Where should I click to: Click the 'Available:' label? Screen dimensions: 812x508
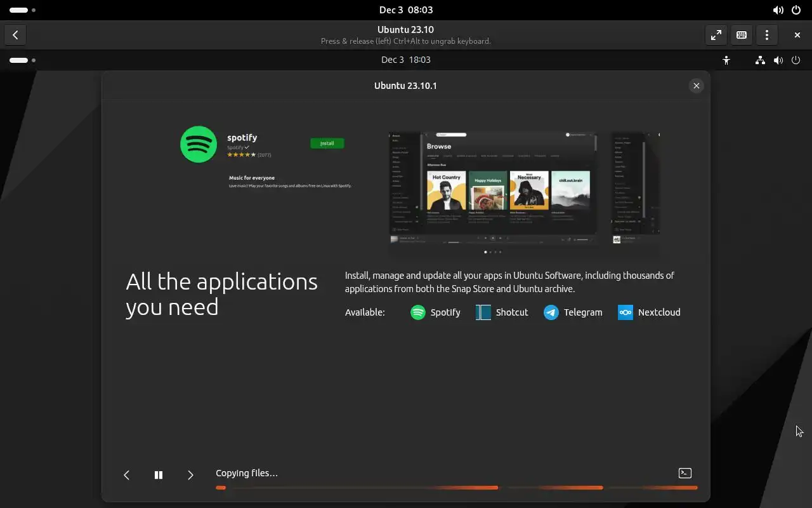tap(365, 312)
